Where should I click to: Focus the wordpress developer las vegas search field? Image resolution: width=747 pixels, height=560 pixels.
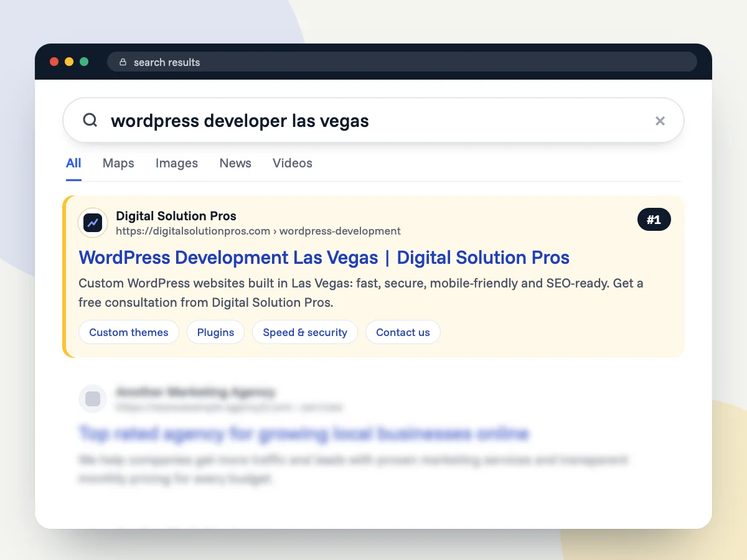[374, 120]
